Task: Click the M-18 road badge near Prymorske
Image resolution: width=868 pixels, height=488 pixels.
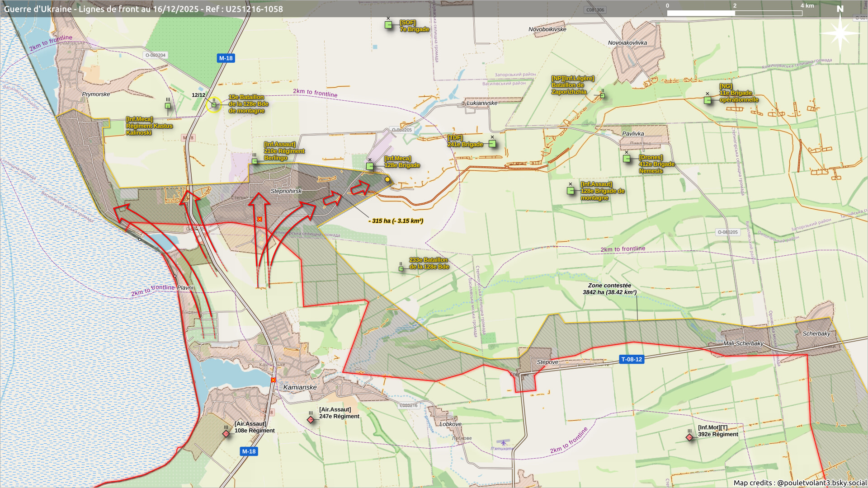Action: [226, 58]
